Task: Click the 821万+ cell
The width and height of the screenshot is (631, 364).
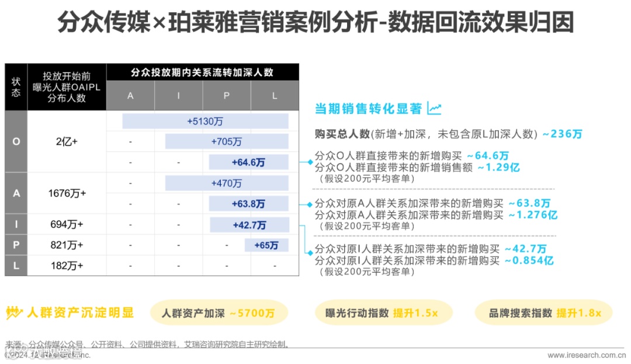Action: [x=67, y=245]
